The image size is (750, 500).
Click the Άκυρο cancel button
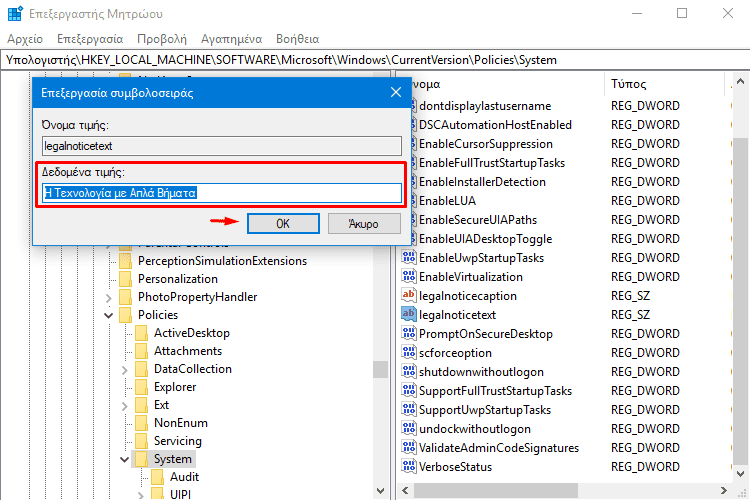364,224
